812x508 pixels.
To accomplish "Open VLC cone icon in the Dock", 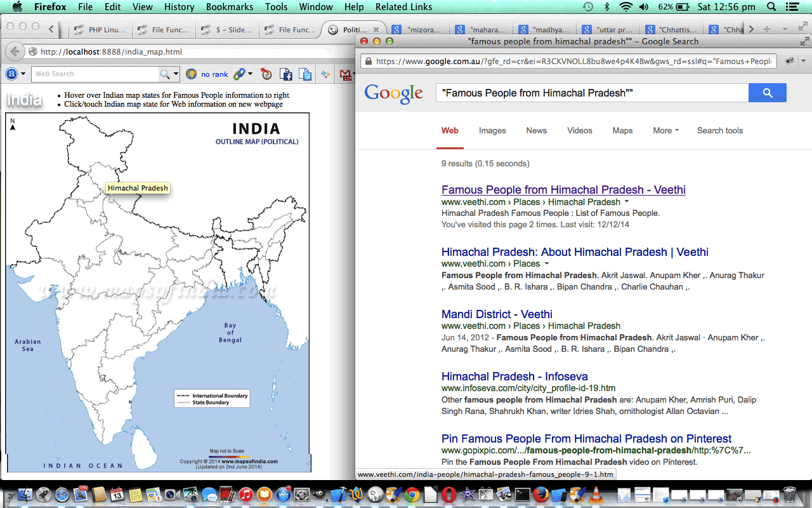I will (596, 495).
